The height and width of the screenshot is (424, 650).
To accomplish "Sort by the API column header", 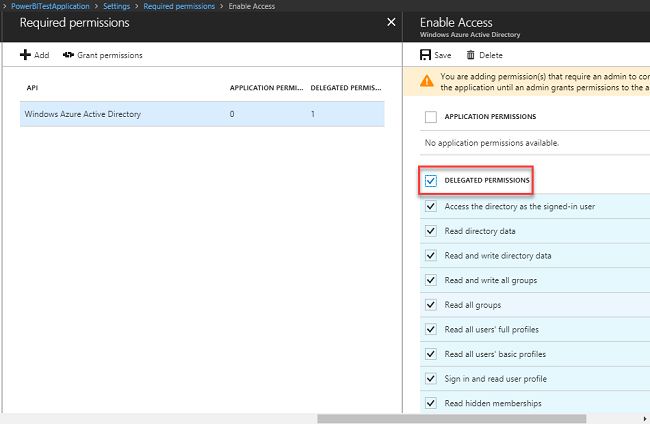I will [x=32, y=88].
